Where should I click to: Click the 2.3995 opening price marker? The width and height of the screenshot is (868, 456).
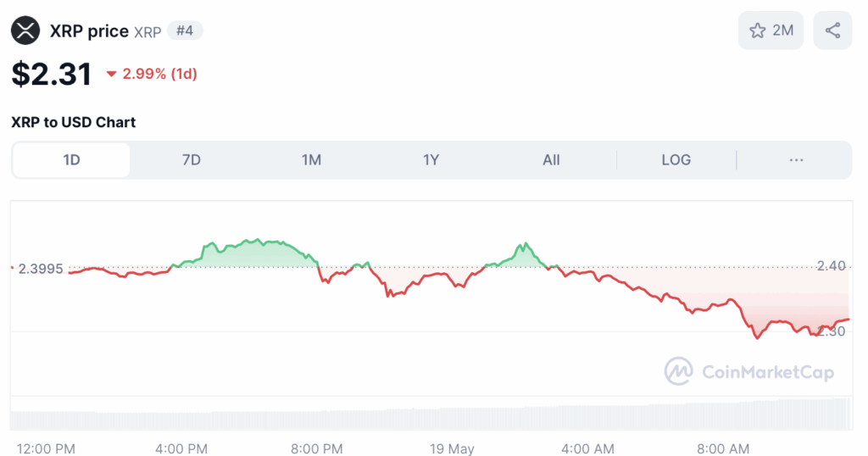41,269
